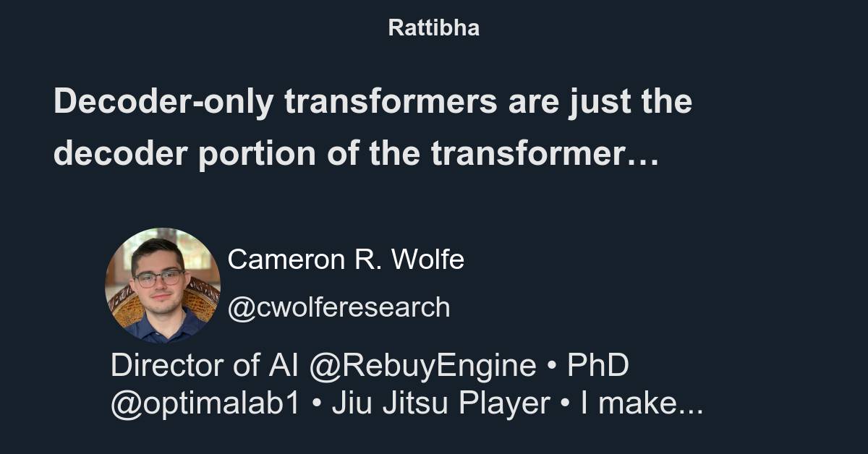The width and height of the screenshot is (868, 454).
Task: Click the name Cameron R. Wolfe
Action: click(x=346, y=260)
